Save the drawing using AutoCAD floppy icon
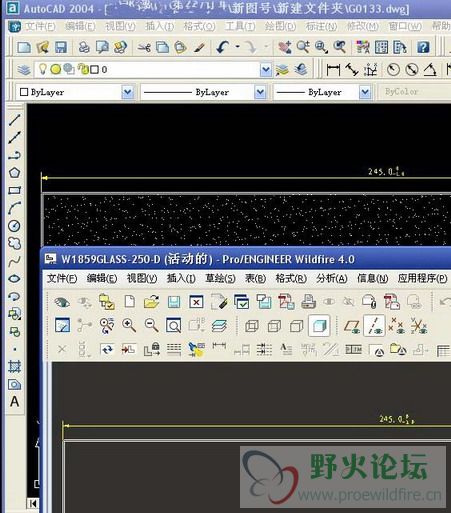The width and height of the screenshot is (451, 513). coord(61,47)
